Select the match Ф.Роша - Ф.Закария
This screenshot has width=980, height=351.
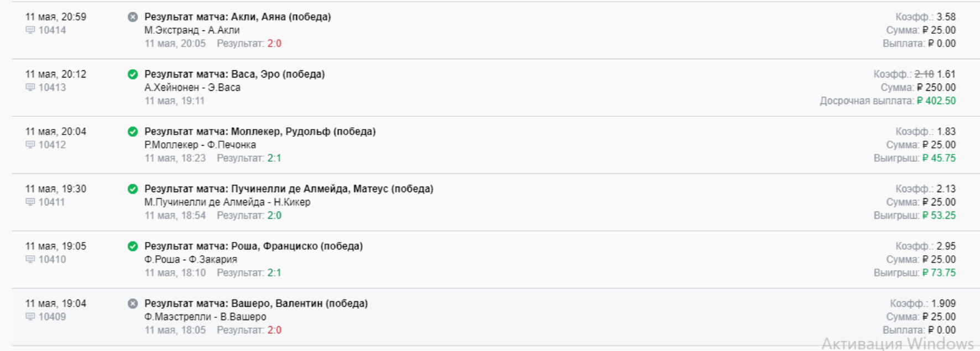coord(191,260)
